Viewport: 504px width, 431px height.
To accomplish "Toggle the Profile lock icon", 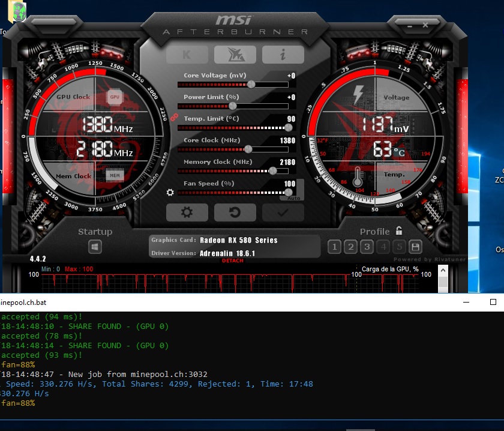I will (x=399, y=231).
